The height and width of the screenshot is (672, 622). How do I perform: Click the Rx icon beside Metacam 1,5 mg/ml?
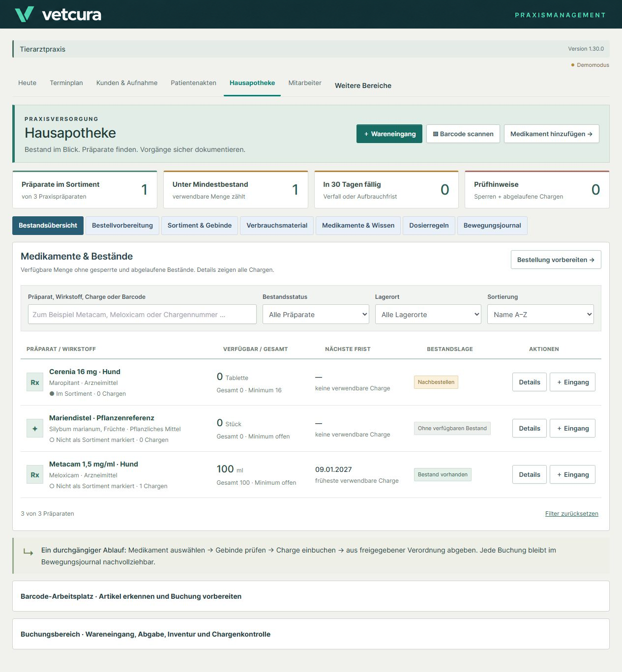[x=35, y=475]
